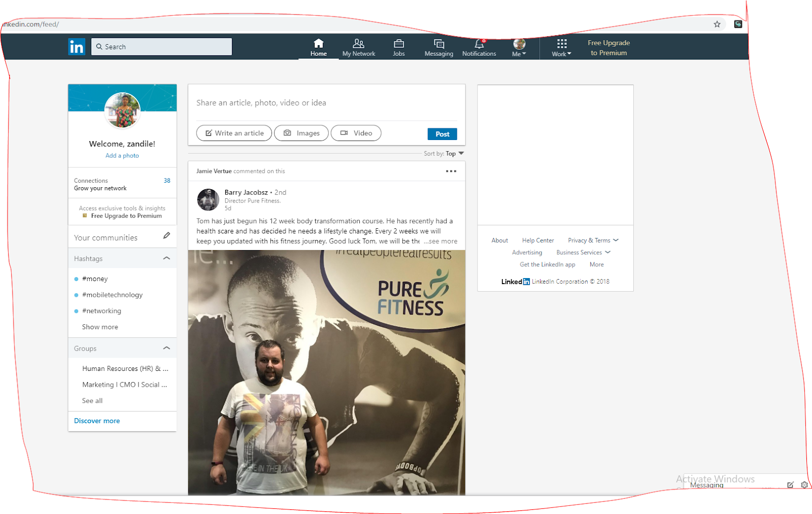Open the Me profile dropdown
This screenshot has width=812, height=514.
pyautogui.click(x=519, y=47)
